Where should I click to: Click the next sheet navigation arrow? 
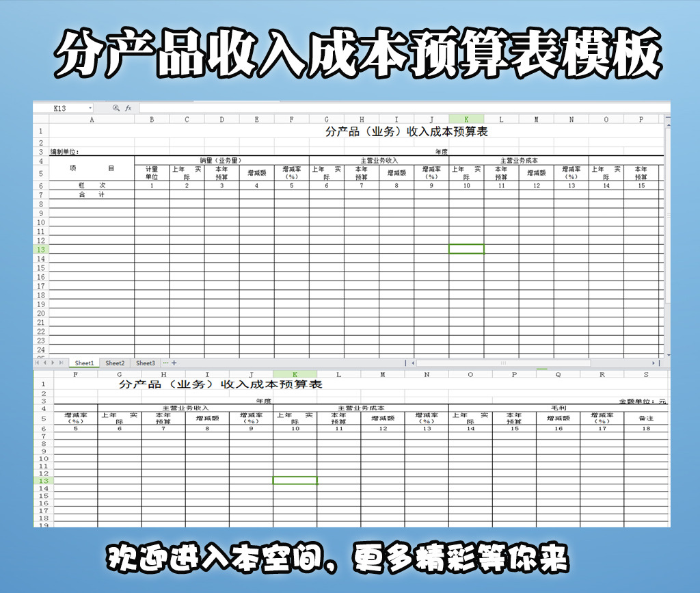53,363
